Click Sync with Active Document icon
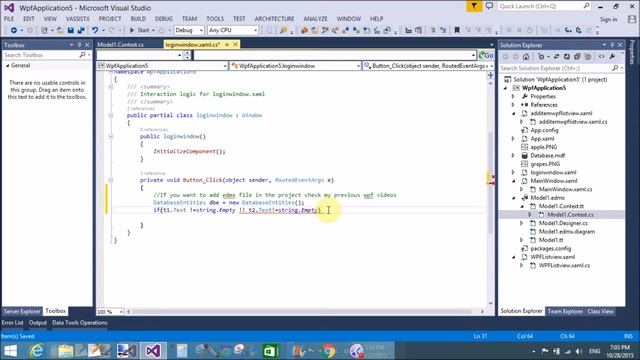640x360 pixels. click(556, 57)
